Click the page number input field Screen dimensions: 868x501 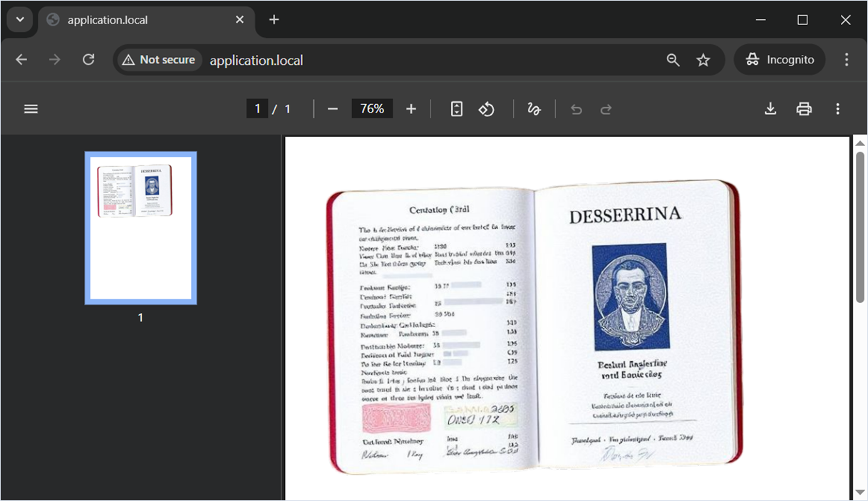tap(257, 109)
